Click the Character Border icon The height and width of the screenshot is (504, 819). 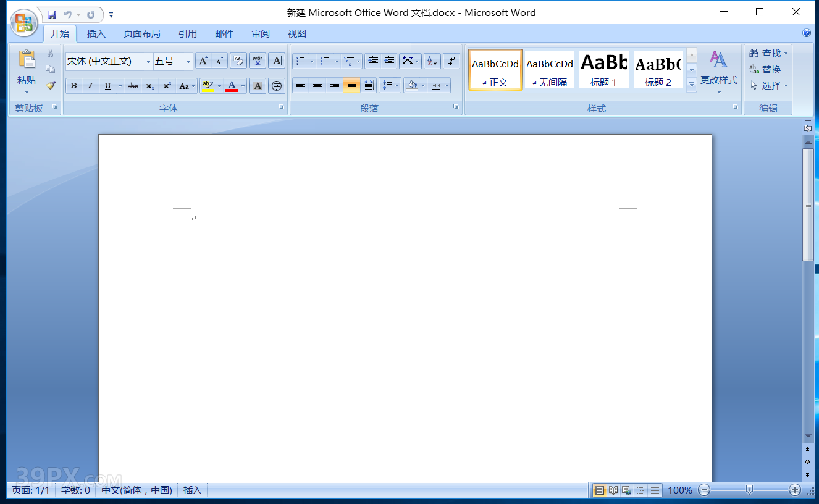pyautogui.click(x=277, y=61)
